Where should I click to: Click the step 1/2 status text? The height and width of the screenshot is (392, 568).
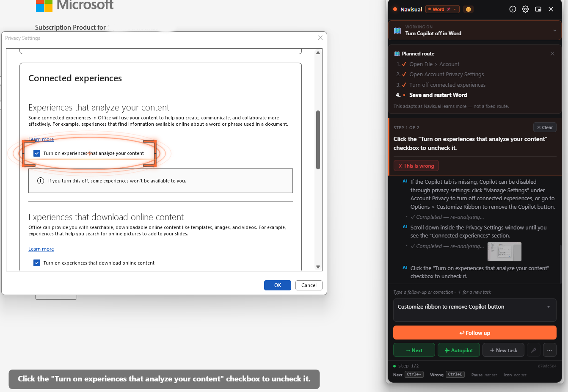pos(408,366)
